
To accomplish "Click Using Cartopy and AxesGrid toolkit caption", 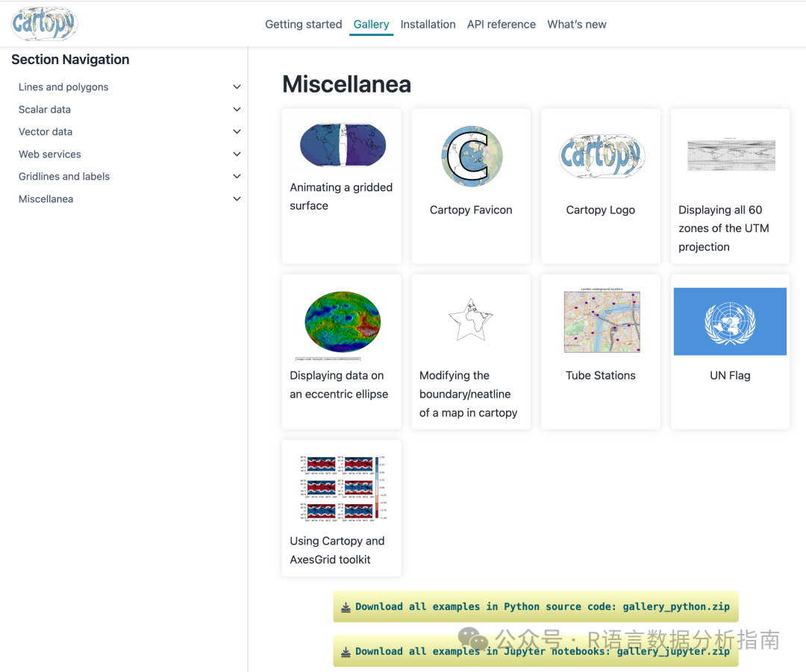I will tap(337, 550).
